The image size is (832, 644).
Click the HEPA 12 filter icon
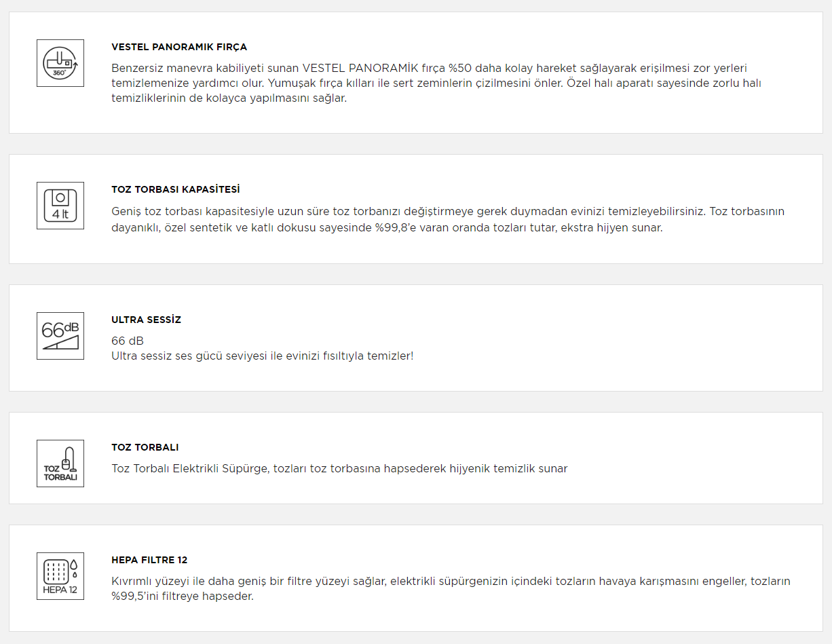(60, 576)
